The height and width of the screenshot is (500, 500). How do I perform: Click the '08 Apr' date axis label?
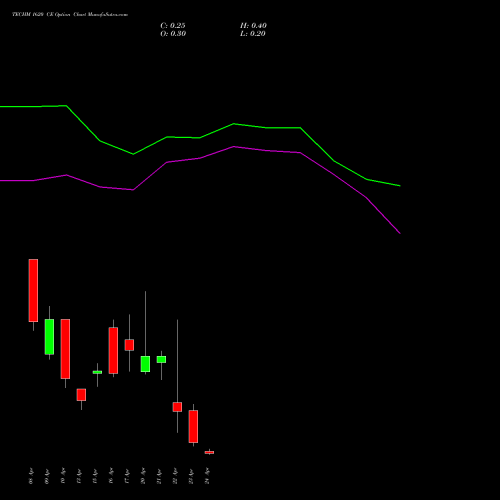click(31, 476)
